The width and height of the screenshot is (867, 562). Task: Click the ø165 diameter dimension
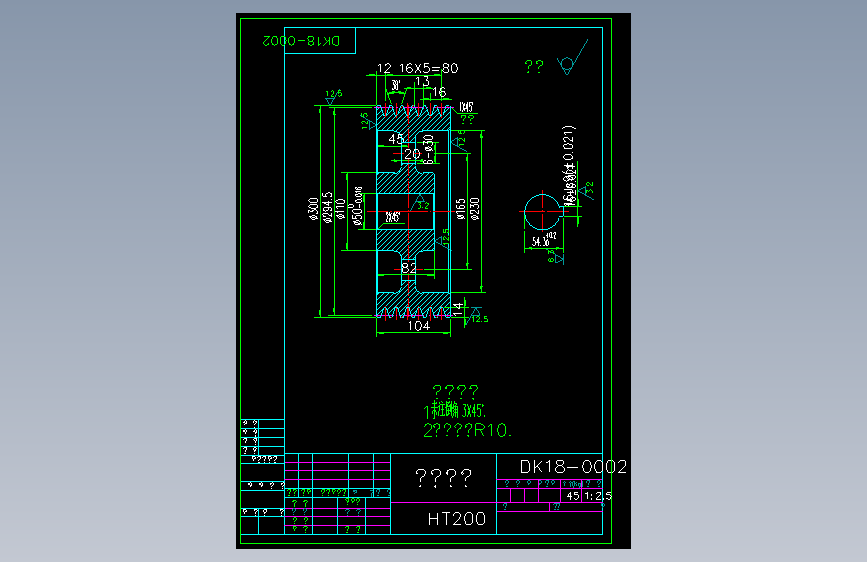461,209
